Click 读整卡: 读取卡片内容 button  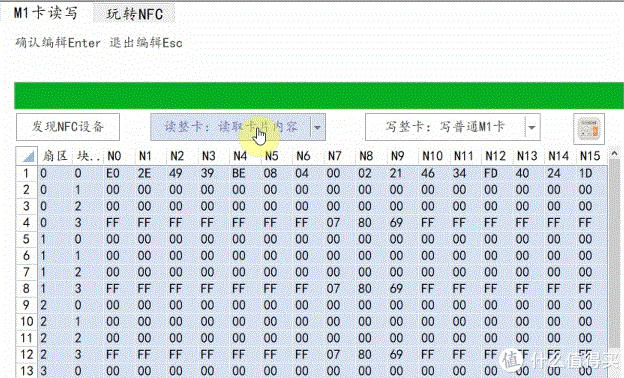[x=231, y=127]
